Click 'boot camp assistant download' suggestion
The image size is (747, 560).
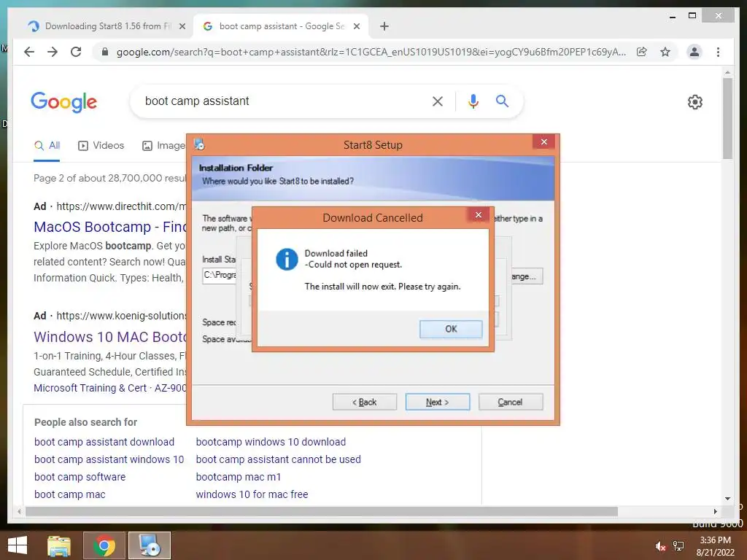coord(104,442)
